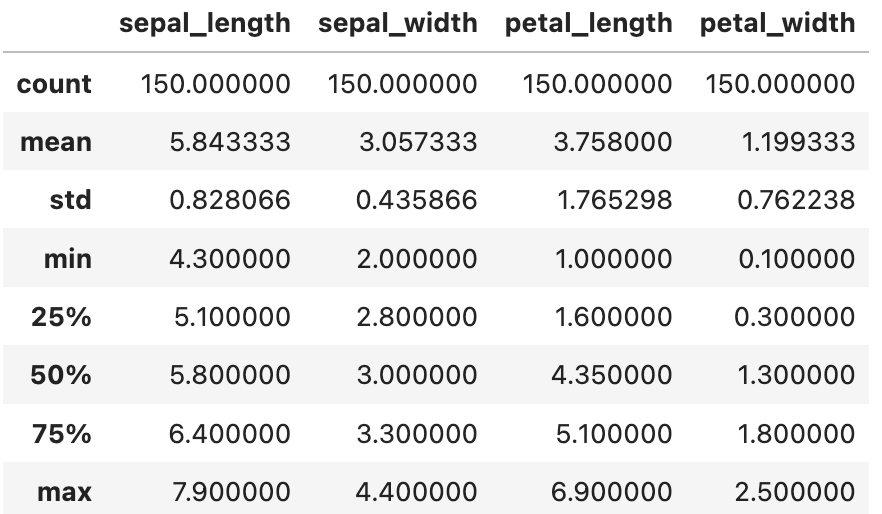
Task: Select the std row label
Action: (x=70, y=200)
